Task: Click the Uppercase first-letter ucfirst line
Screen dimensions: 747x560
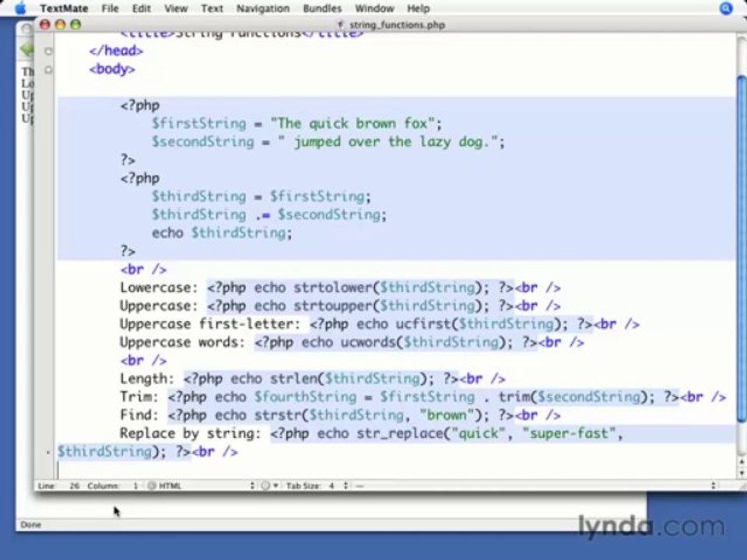Action: pyautogui.click(x=379, y=324)
